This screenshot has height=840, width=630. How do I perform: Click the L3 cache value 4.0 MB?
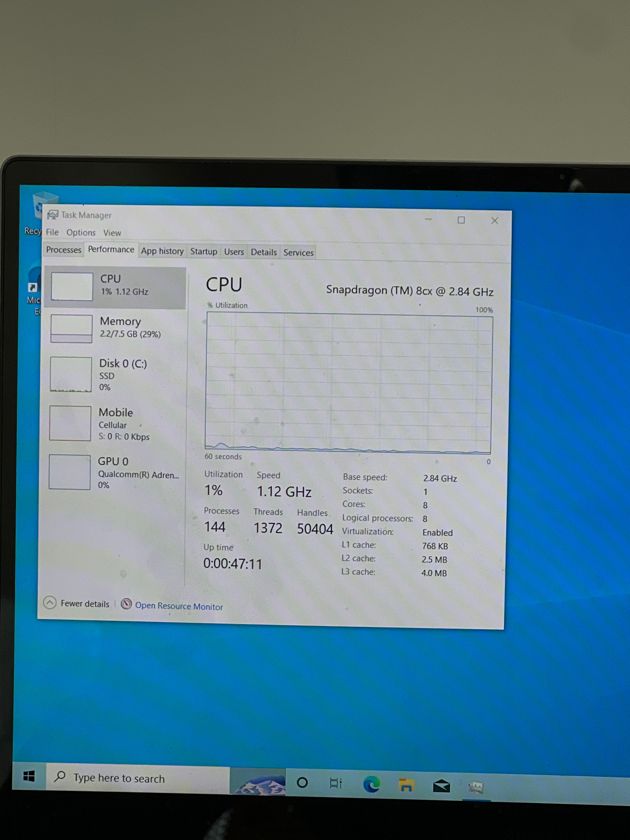[434, 573]
